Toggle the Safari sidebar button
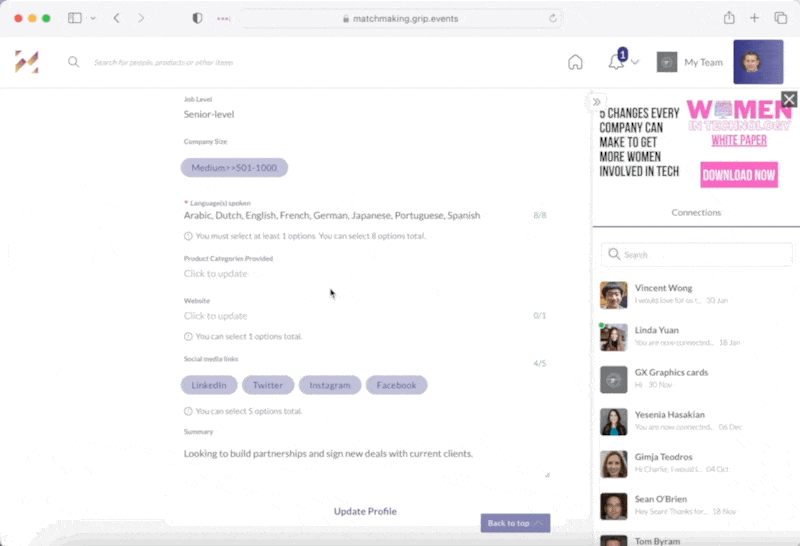800x546 pixels. click(x=75, y=18)
